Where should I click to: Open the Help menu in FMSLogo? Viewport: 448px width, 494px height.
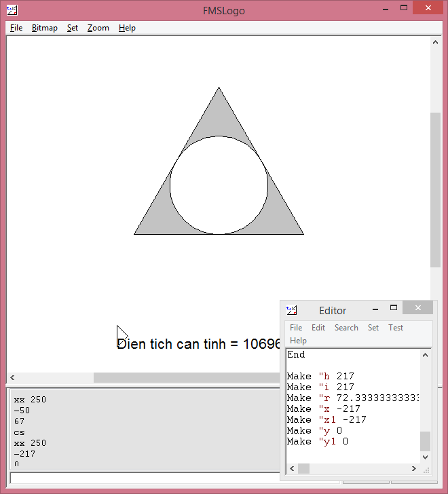coord(127,28)
